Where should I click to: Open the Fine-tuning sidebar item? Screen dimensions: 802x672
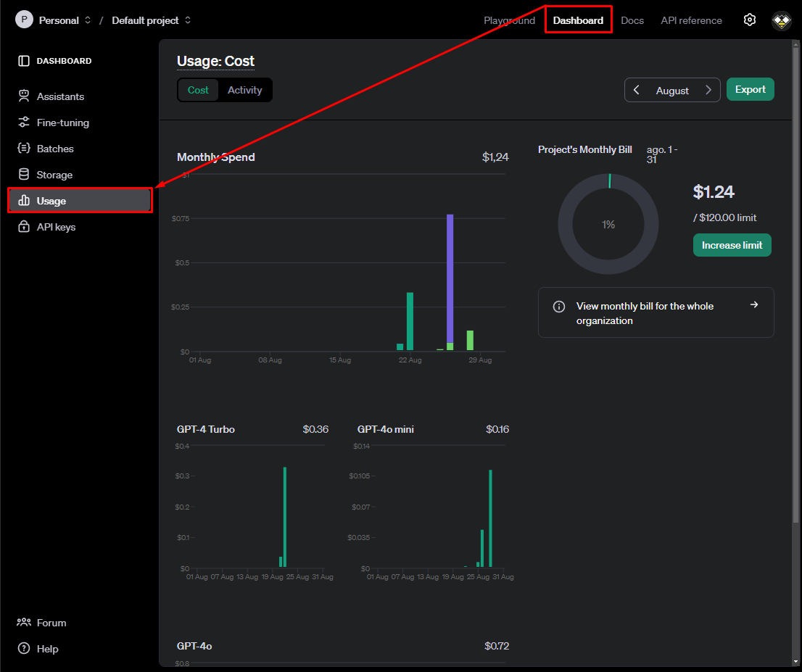point(80,123)
